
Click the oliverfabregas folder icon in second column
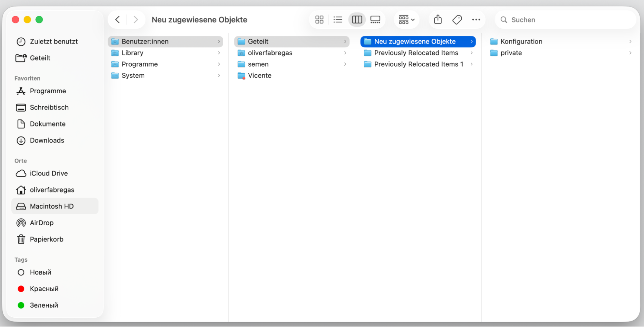coord(241,53)
